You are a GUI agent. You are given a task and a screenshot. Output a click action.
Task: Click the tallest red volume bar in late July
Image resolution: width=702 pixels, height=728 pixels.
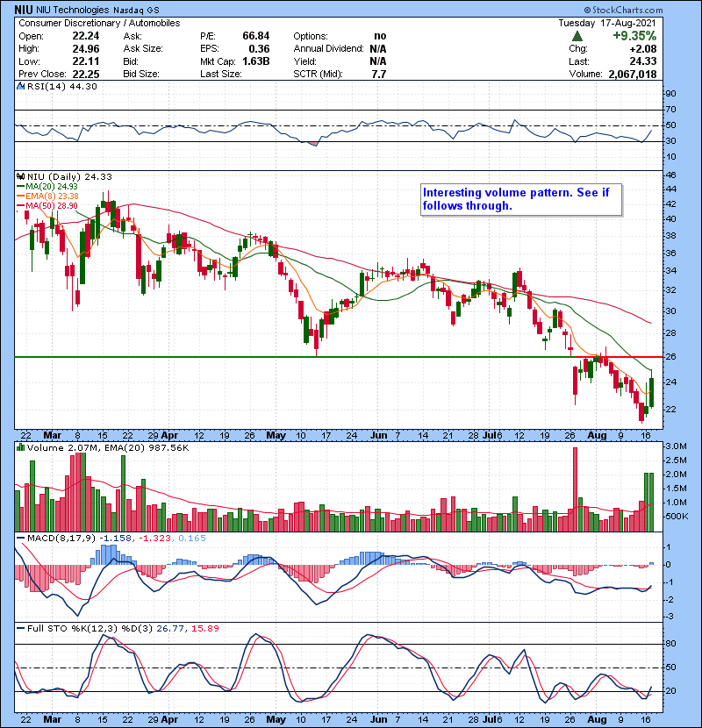click(x=575, y=489)
